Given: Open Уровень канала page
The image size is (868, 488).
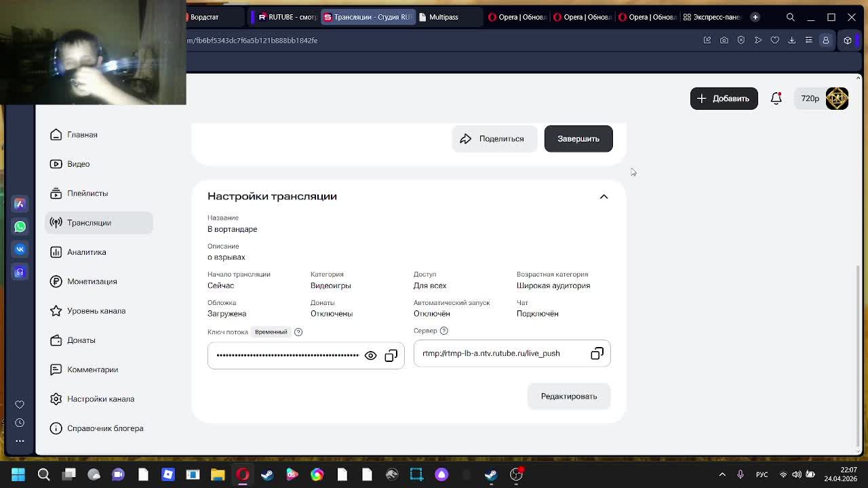Looking at the screenshot, I should 99,311.
